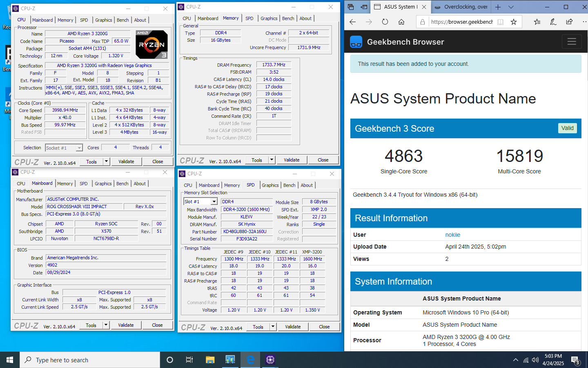Click the network icon in system tray
The height and width of the screenshot is (368, 588).
coord(526,360)
